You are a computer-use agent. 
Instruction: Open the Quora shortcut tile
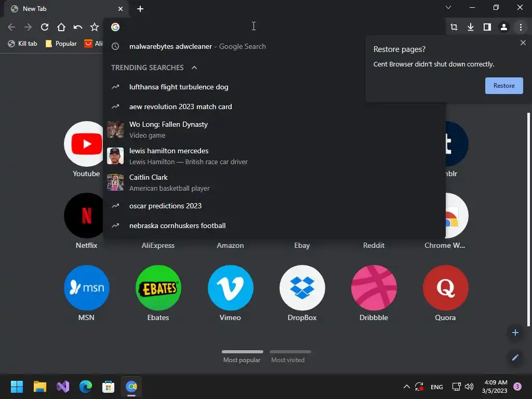(445, 293)
